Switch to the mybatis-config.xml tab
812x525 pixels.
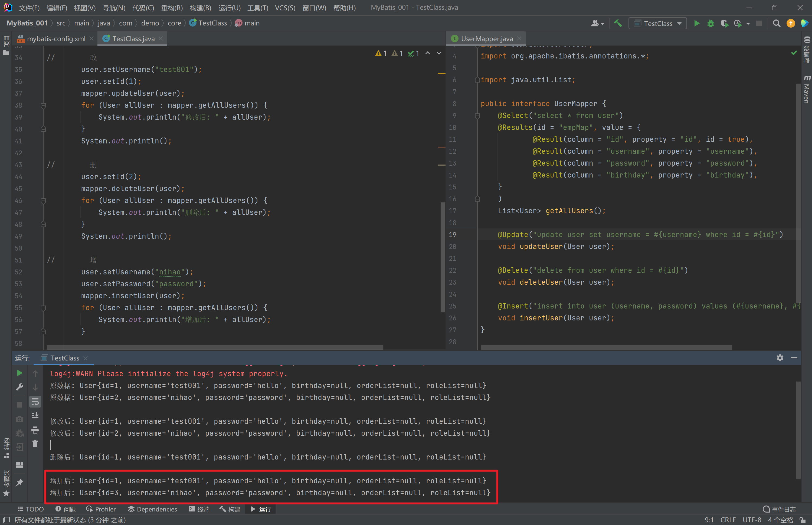56,38
